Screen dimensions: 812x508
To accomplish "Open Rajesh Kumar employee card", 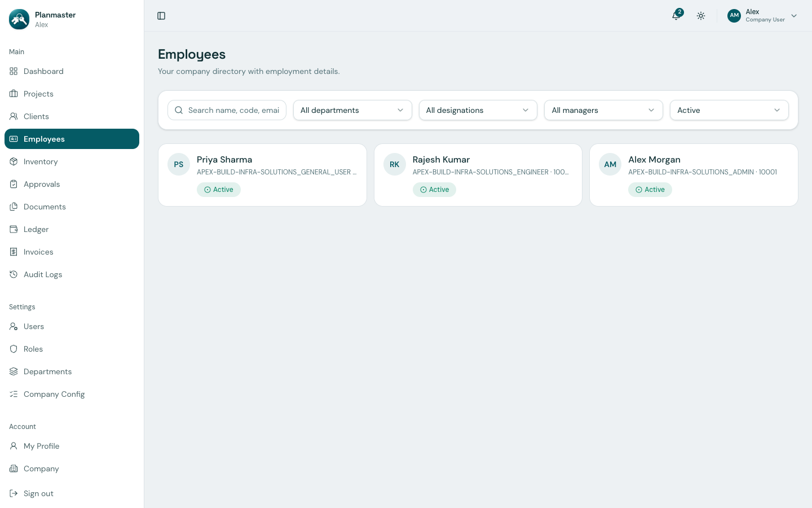I will tap(478, 175).
